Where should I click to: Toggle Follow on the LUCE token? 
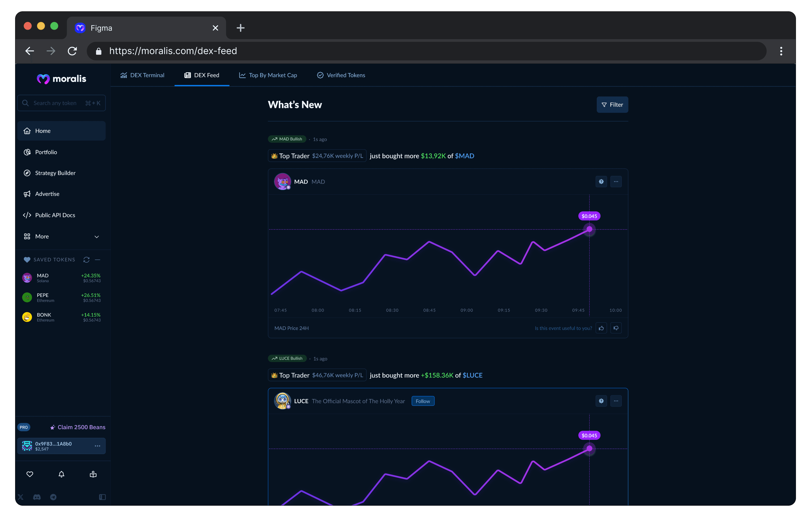(x=423, y=401)
